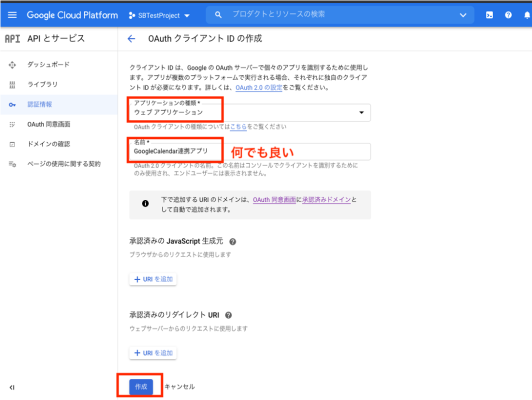Click help icon beside リダイレクト URI
Image resolution: width=532 pixels, height=400 pixels.
pos(228,315)
